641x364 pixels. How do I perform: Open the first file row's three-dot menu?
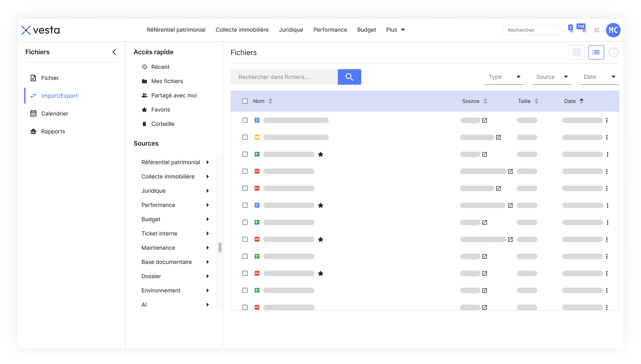click(607, 120)
